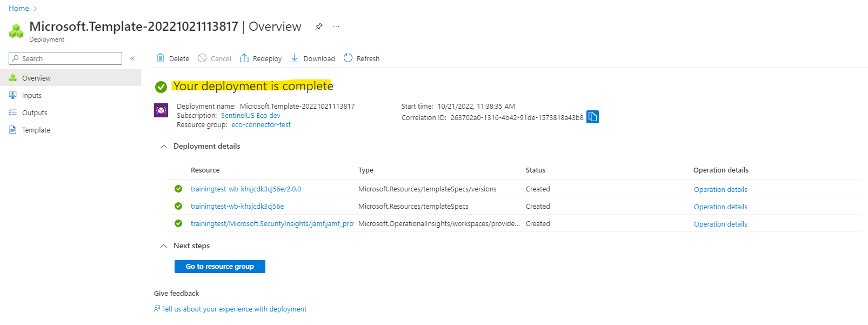Click the Template sidebar document icon

13,130
